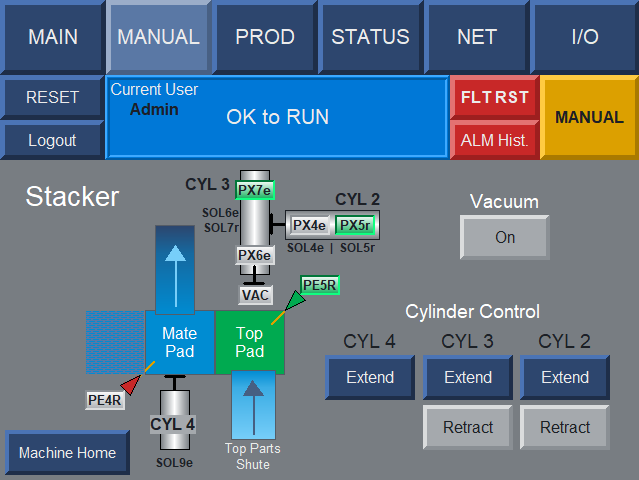The width and height of the screenshot is (639, 480).
Task: Click the VAC indicator label
Action: tap(255, 295)
